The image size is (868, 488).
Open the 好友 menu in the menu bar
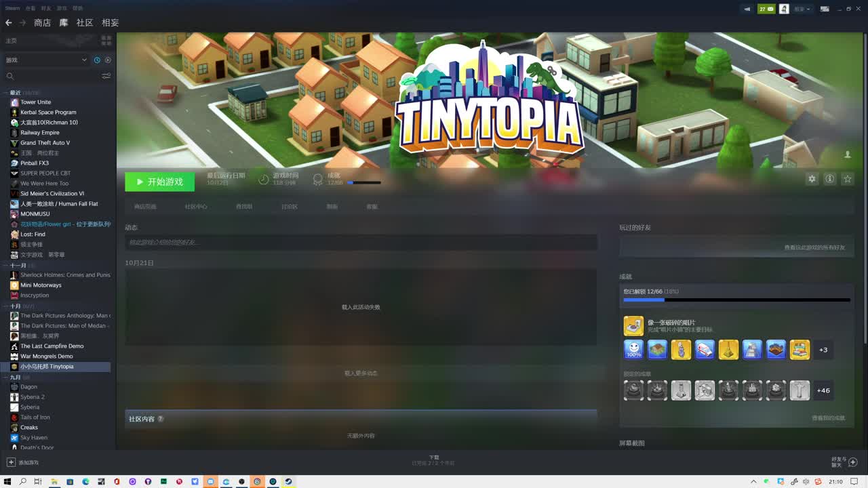46,8
